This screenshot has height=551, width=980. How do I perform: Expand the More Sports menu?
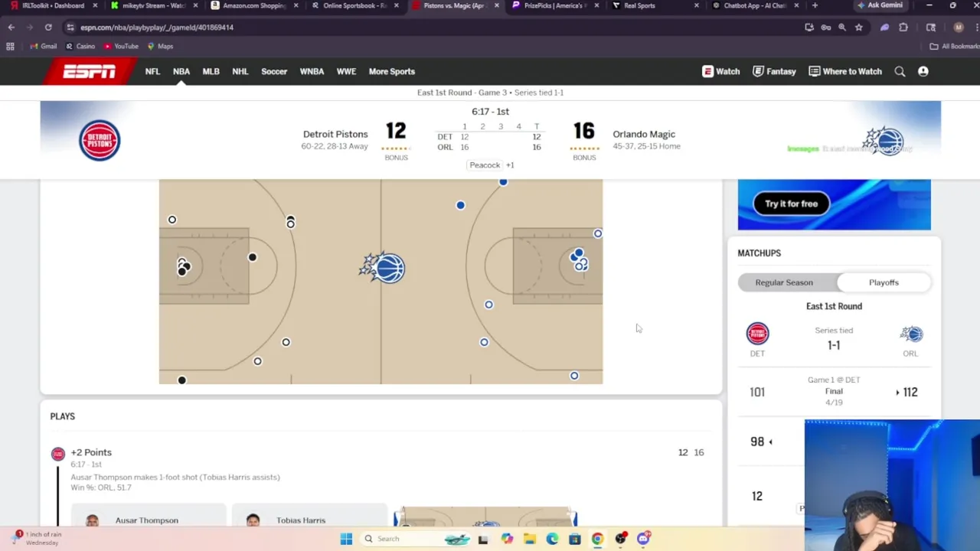coord(391,71)
